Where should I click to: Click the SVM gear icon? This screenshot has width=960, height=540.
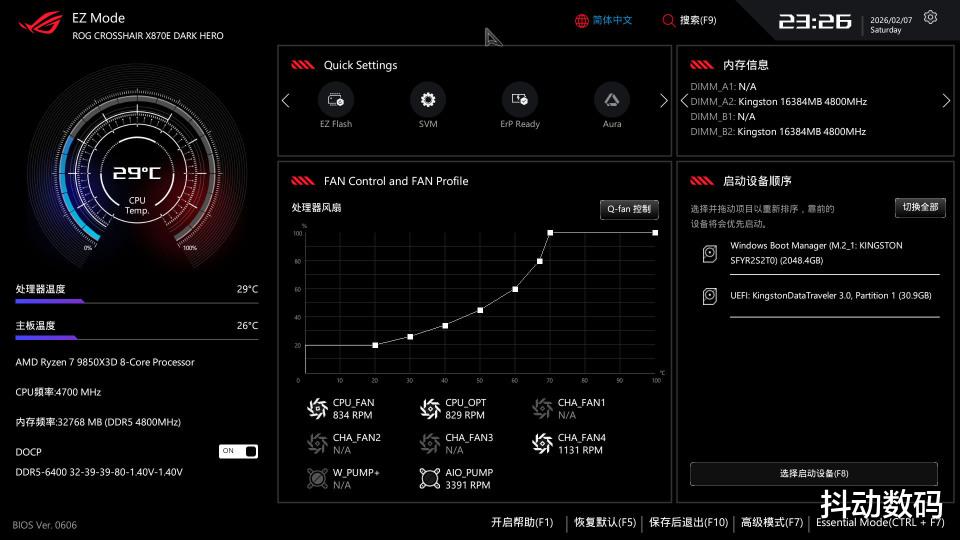point(427,100)
